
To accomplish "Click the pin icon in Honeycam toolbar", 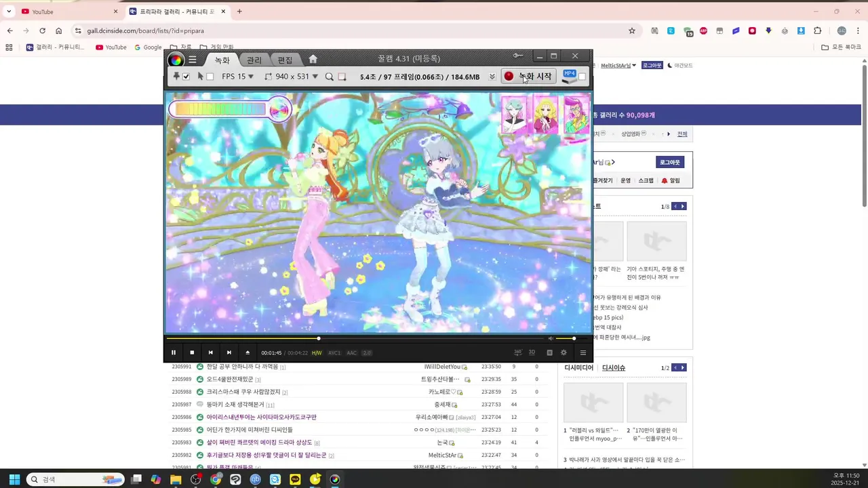I will [176, 77].
